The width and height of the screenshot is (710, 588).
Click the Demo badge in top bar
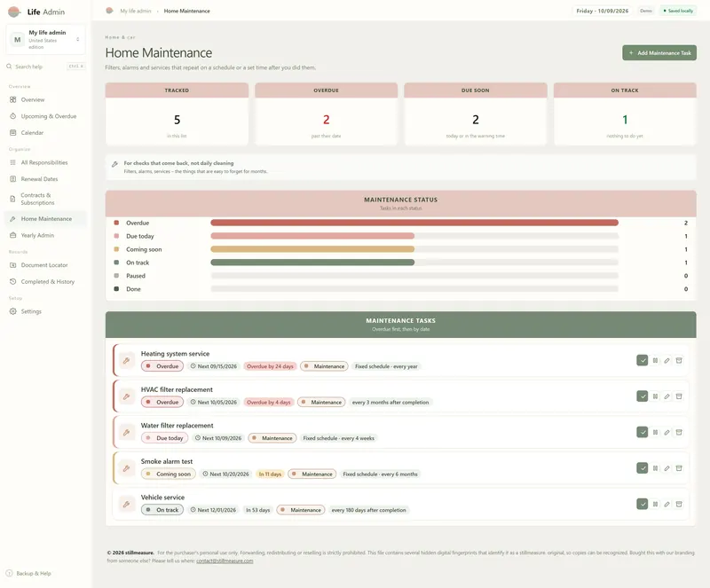(x=646, y=11)
